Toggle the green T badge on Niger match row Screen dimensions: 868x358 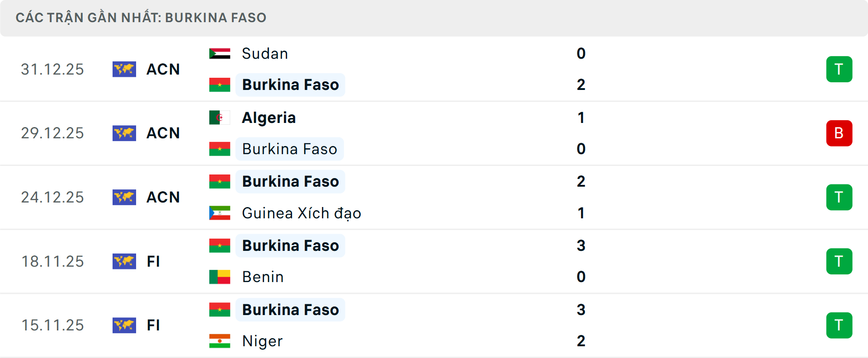tap(839, 325)
